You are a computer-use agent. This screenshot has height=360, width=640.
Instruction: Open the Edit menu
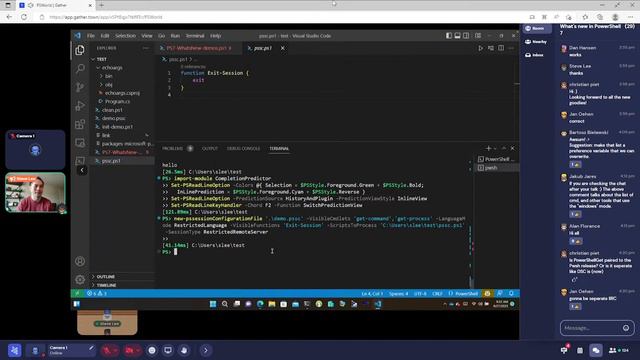tap(105, 36)
